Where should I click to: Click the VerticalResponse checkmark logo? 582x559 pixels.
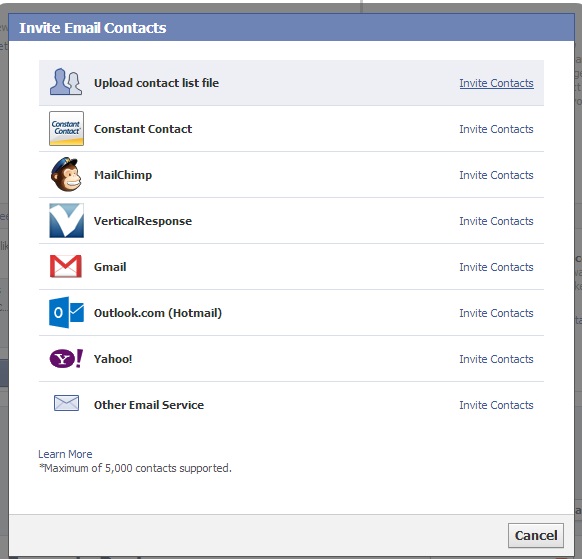click(66, 220)
